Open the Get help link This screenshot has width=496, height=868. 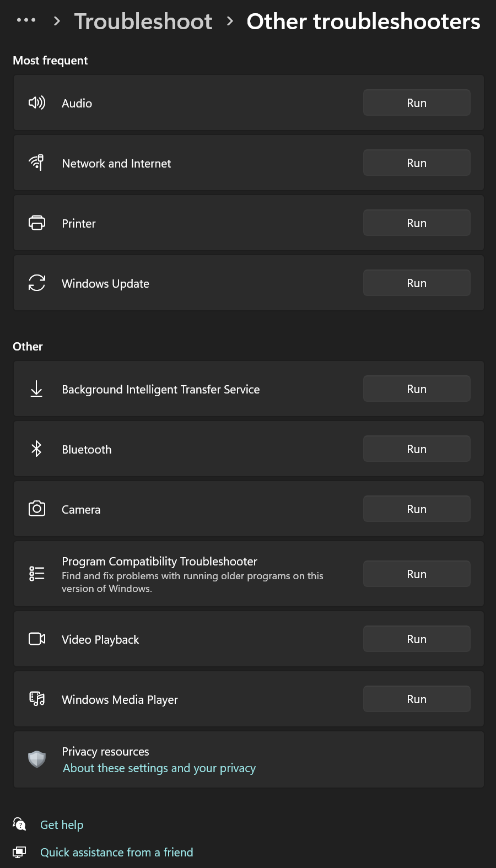[62, 825]
